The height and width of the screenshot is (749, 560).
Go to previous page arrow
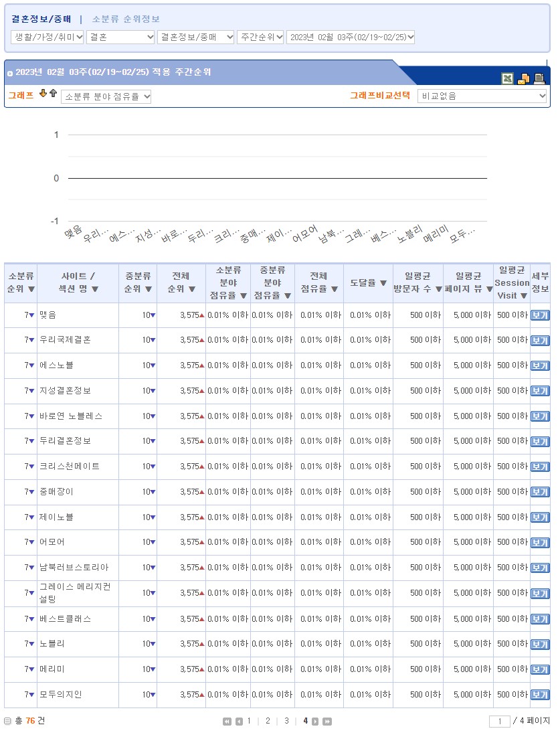click(x=239, y=722)
